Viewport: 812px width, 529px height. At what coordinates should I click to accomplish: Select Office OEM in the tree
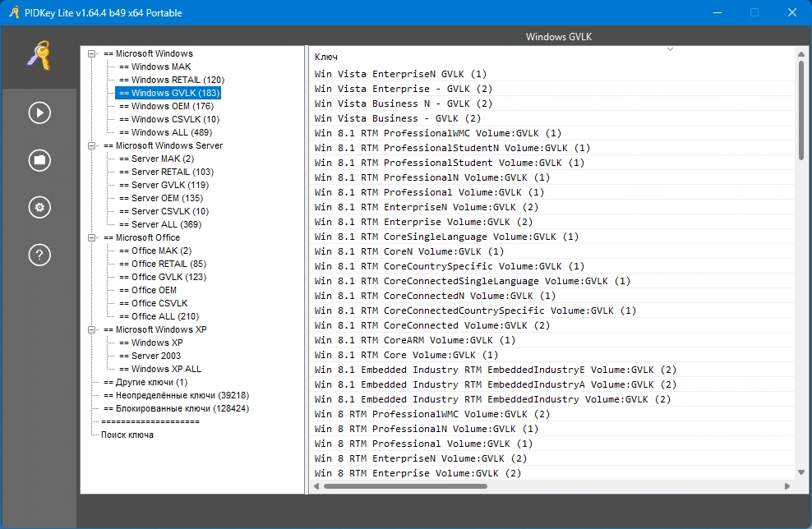(148, 291)
